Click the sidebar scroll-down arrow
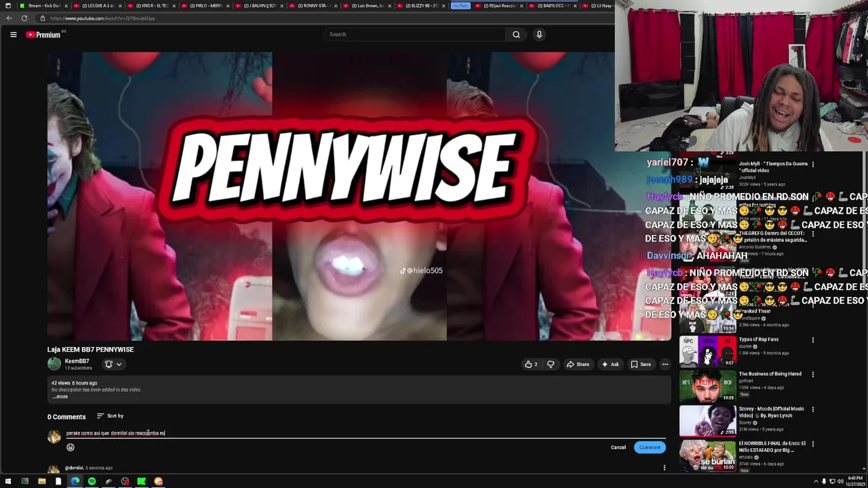Image resolution: width=868 pixels, height=488 pixels. 864,469
